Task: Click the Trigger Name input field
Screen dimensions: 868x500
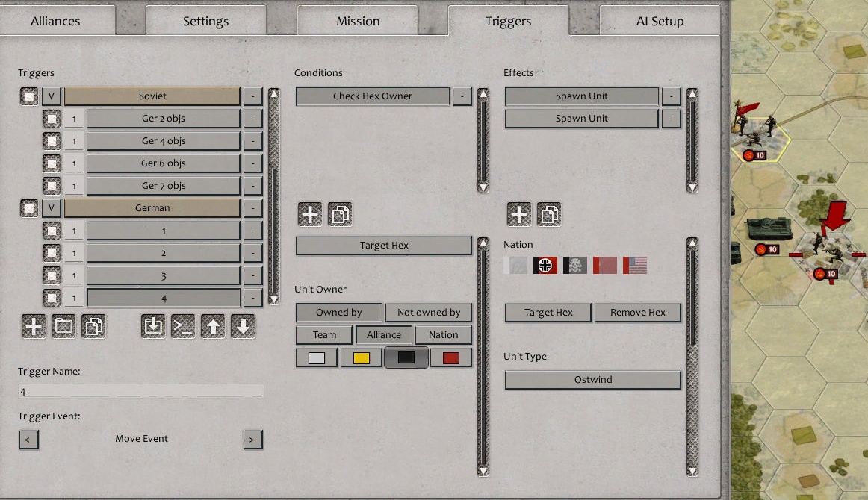Action: click(x=140, y=391)
